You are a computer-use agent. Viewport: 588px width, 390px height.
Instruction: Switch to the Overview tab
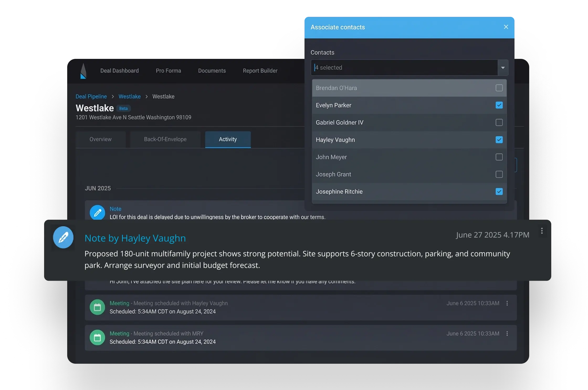point(101,139)
